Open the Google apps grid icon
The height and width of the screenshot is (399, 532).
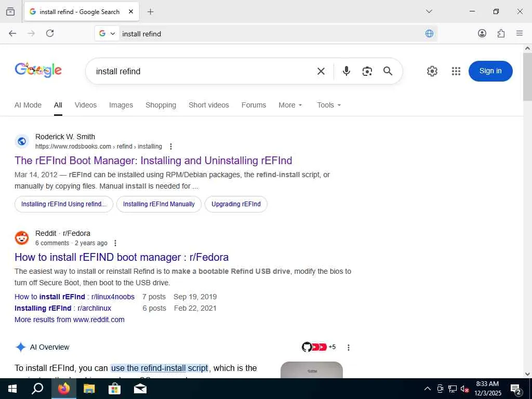(456, 71)
